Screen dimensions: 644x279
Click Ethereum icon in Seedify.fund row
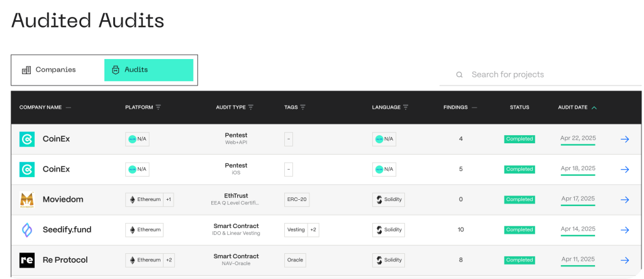pyautogui.click(x=132, y=230)
